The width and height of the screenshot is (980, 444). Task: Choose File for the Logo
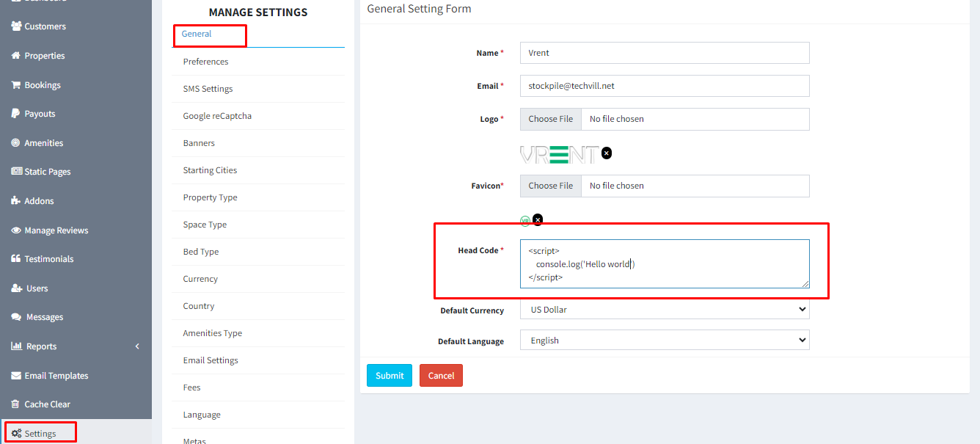pos(550,119)
